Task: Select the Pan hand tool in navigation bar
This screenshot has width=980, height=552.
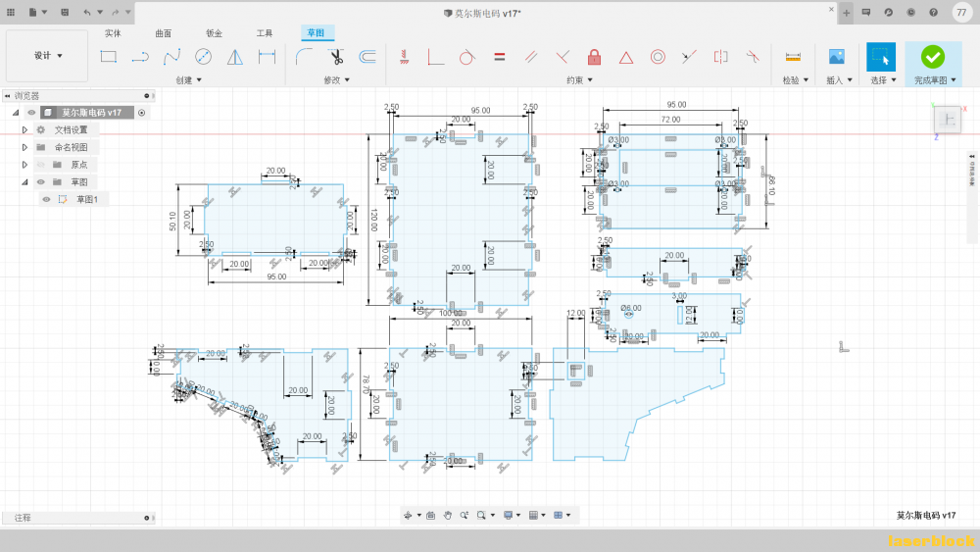Action: coord(448,515)
